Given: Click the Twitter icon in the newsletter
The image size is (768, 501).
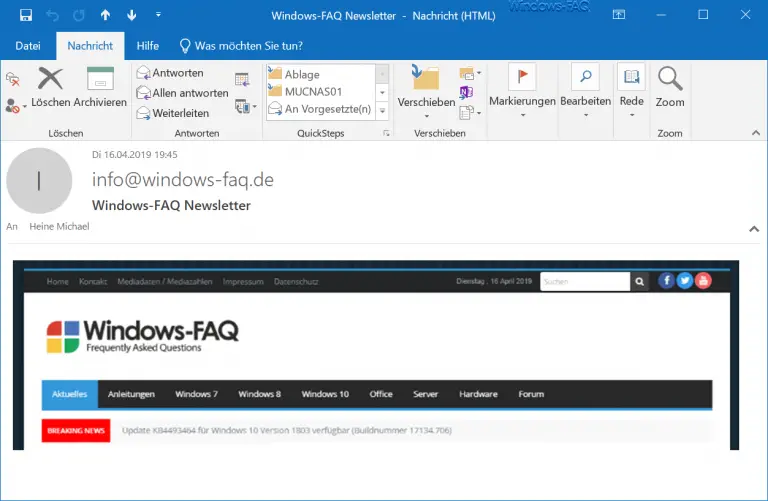Looking at the screenshot, I should click(685, 281).
